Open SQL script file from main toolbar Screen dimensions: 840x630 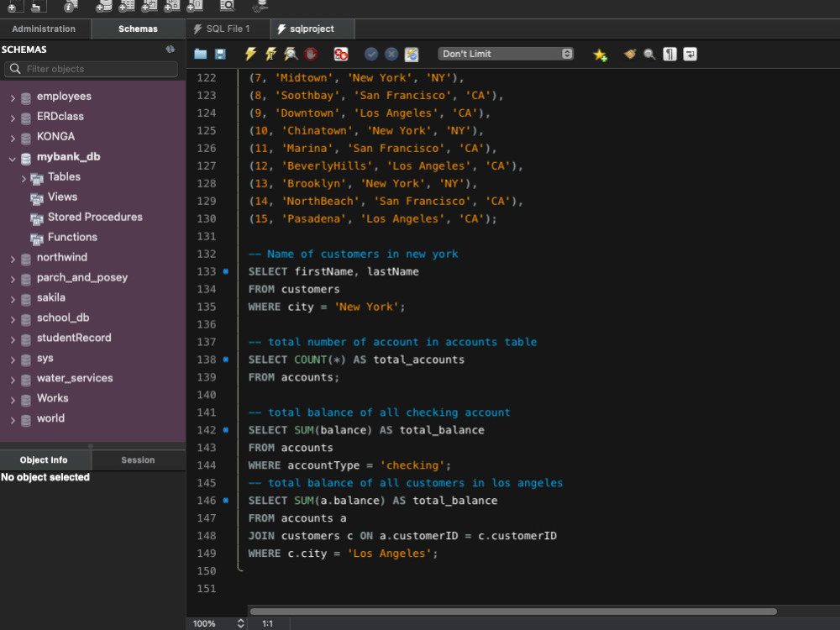pyautogui.click(x=38, y=6)
